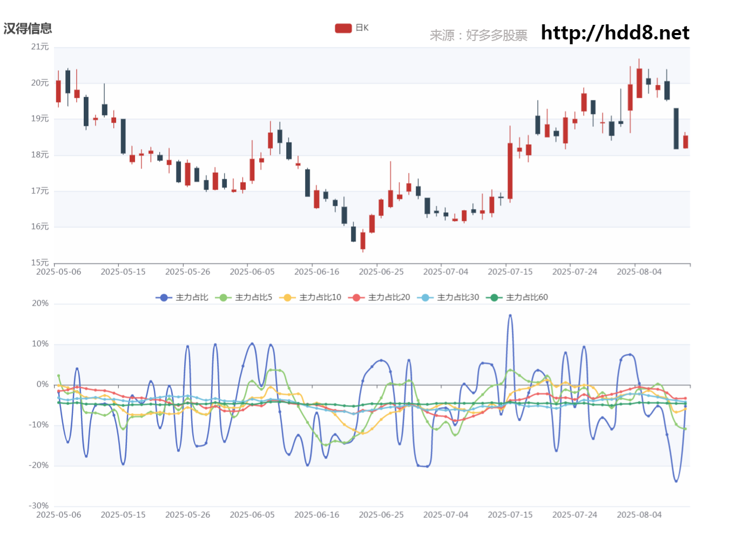Click the -20% axis label on lower chart
The height and width of the screenshot is (560, 737).
tap(39, 465)
